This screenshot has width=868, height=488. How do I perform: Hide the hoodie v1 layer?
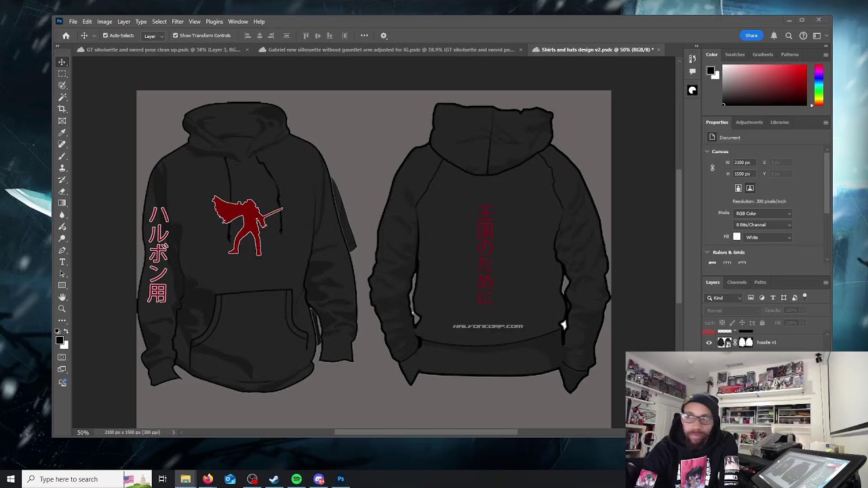click(x=709, y=342)
